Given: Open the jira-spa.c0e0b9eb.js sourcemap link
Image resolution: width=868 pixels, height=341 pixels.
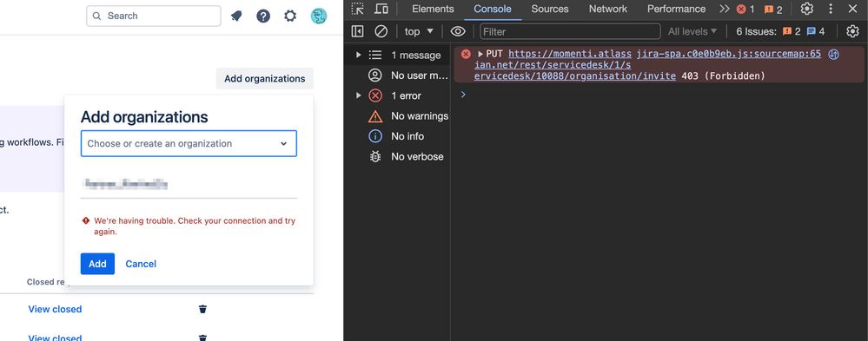Looking at the screenshot, I should coord(729,54).
